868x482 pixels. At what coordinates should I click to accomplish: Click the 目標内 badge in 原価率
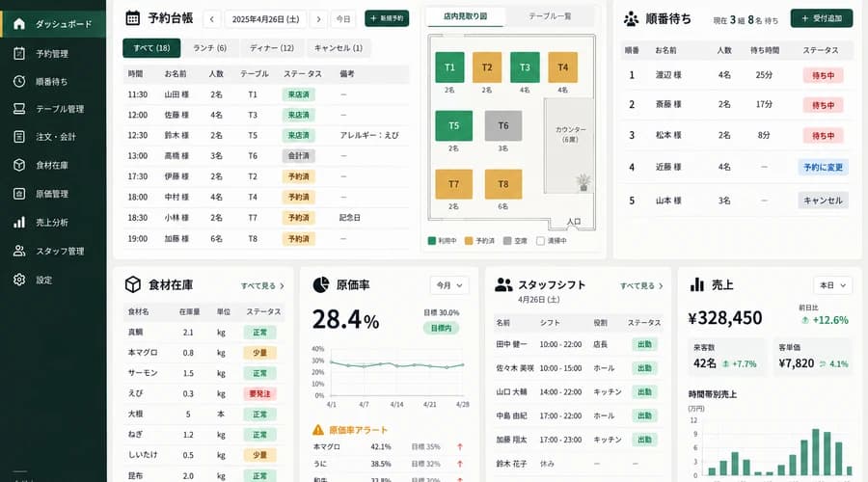(x=441, y=328)
